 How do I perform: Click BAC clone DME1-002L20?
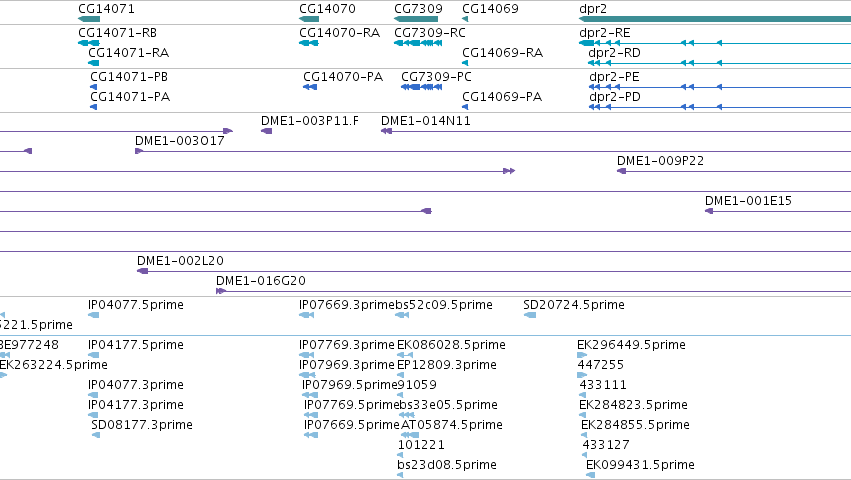click(180, 261)
